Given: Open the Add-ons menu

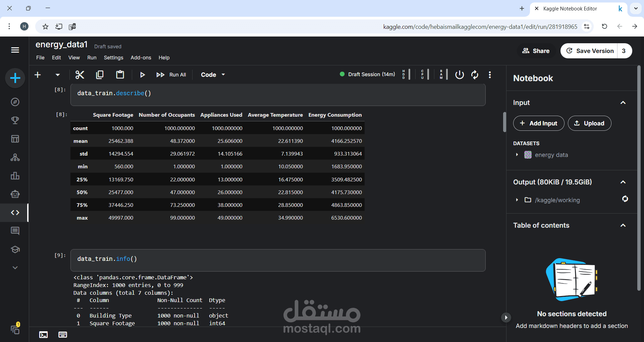Looking at the screenshot, I should (x=141, y=58).
